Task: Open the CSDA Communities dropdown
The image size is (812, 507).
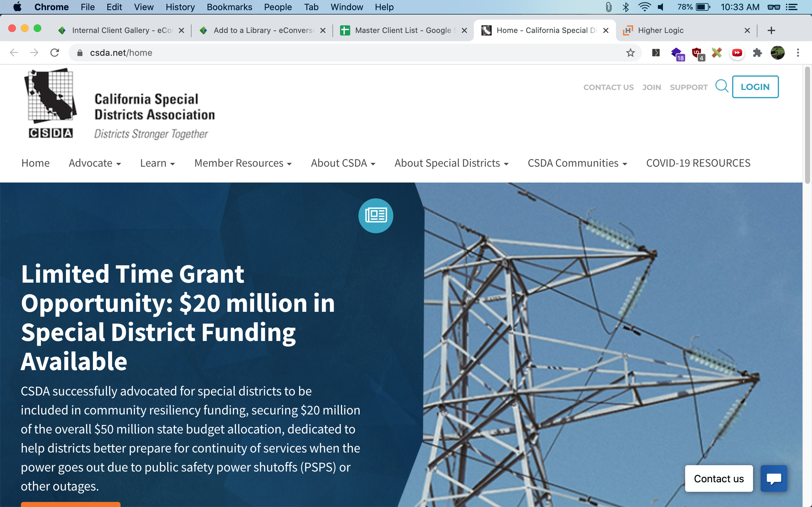Action: 577,163
